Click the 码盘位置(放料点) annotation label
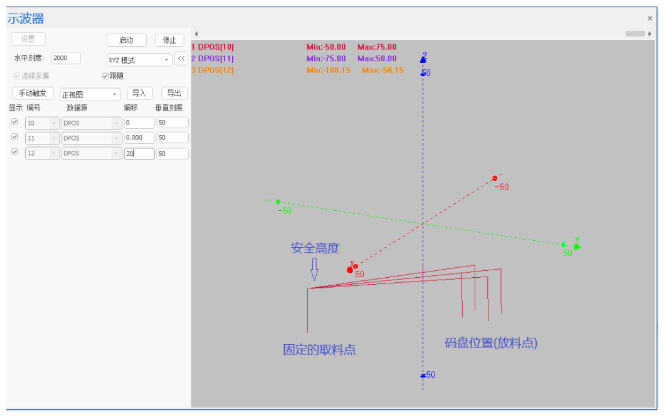The height and width of the screenshot is (418, 665). pos(491,343)
